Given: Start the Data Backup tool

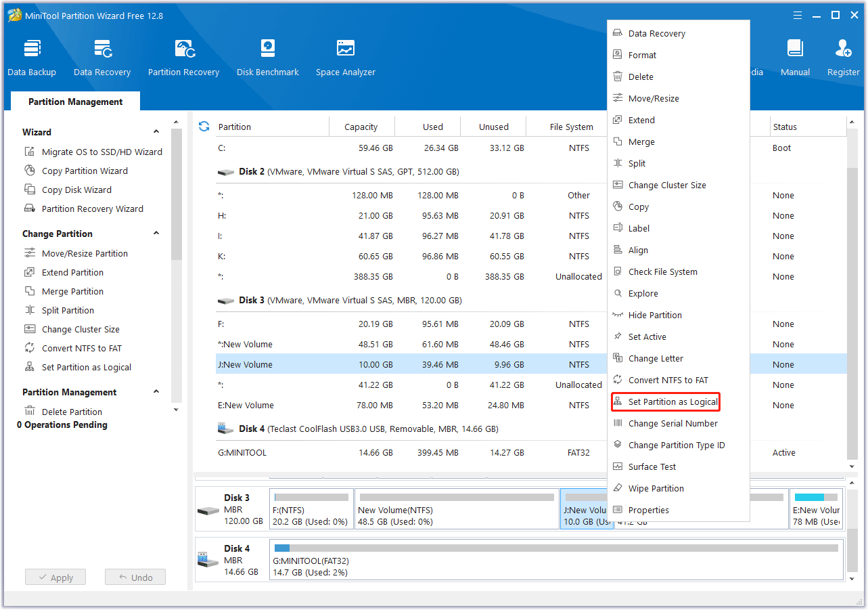Looking at the screenshot, I should (x=32, y=56).
